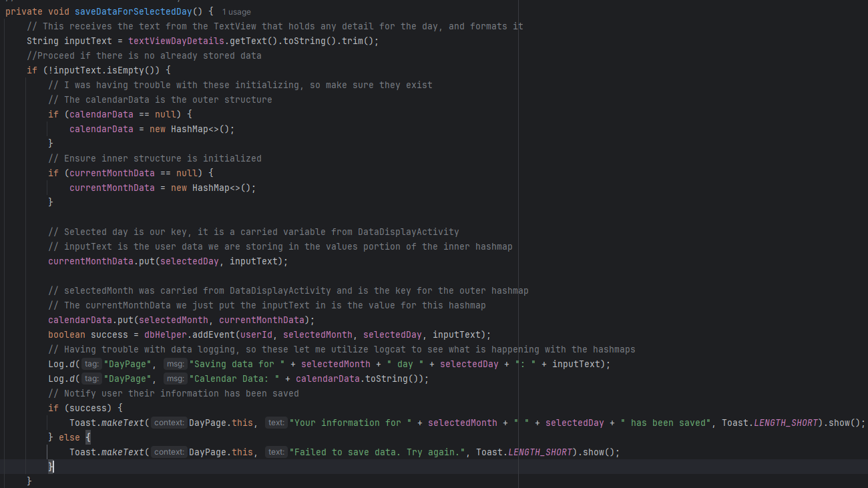The width and height of the screenshot is (868, 488).
Task: Click LENGTH_SHORT in the failure Toast line
Action: (x=539, y=452)
